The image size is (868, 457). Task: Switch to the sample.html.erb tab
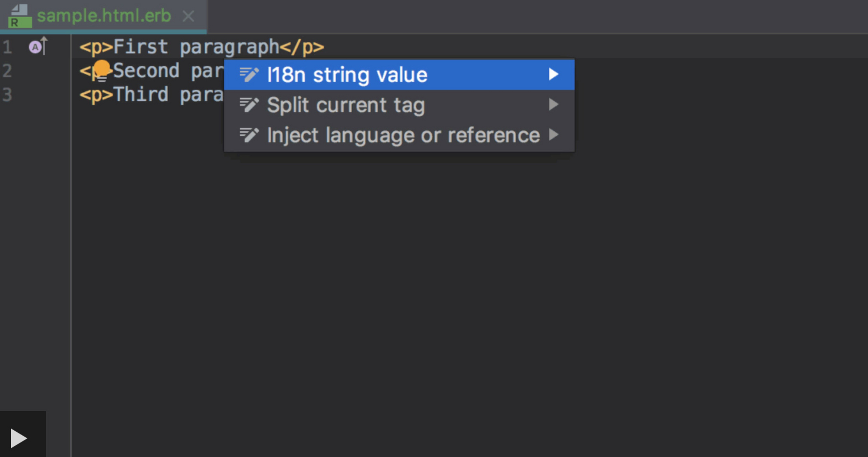(104, 16)
